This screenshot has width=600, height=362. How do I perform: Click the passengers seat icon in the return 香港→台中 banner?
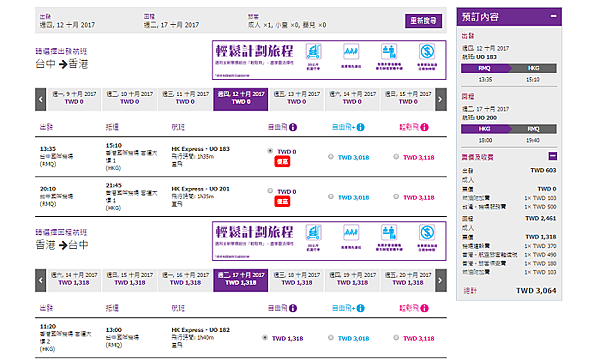pos(389,233)
